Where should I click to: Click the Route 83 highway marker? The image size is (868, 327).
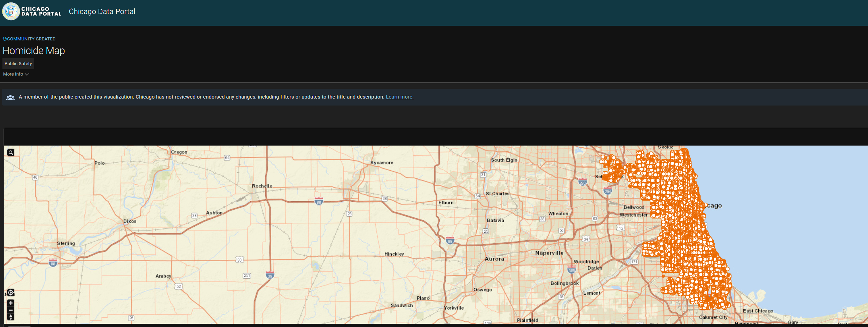coord(595,219)
